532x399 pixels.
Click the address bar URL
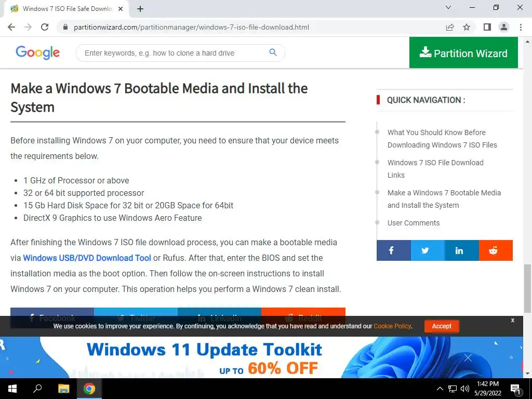[191, 27]
